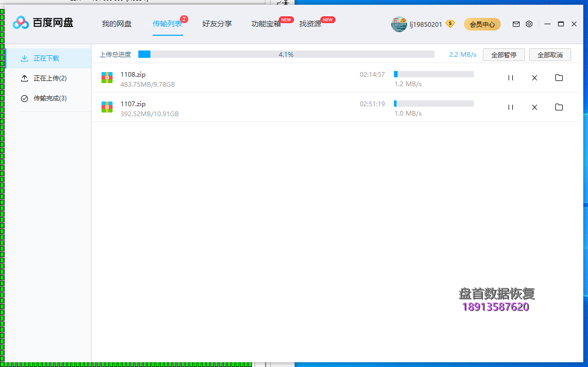This screenshot has height=367, width=588.
Task: Open folder location for 1108.zip
Action: tap(559, 78)
